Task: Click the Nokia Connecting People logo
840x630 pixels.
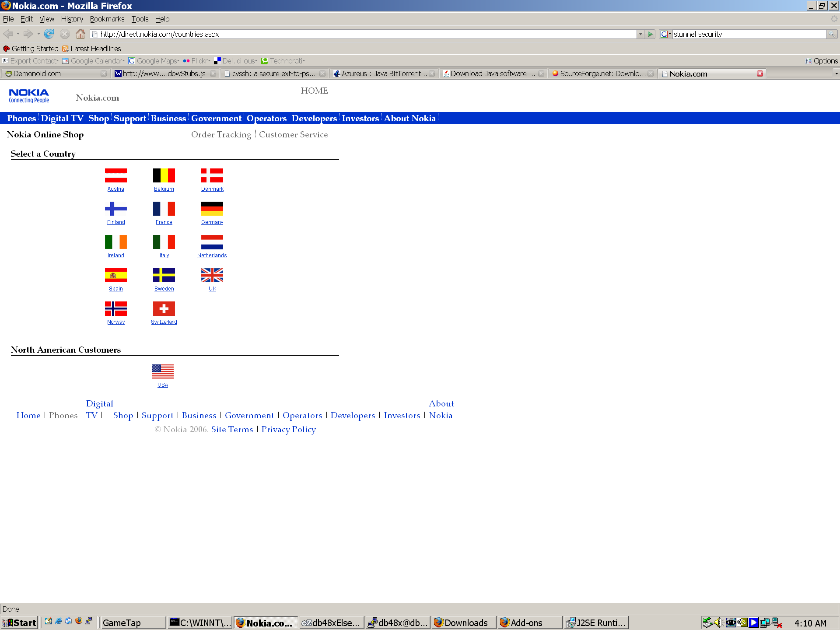Action: point(29,96)
